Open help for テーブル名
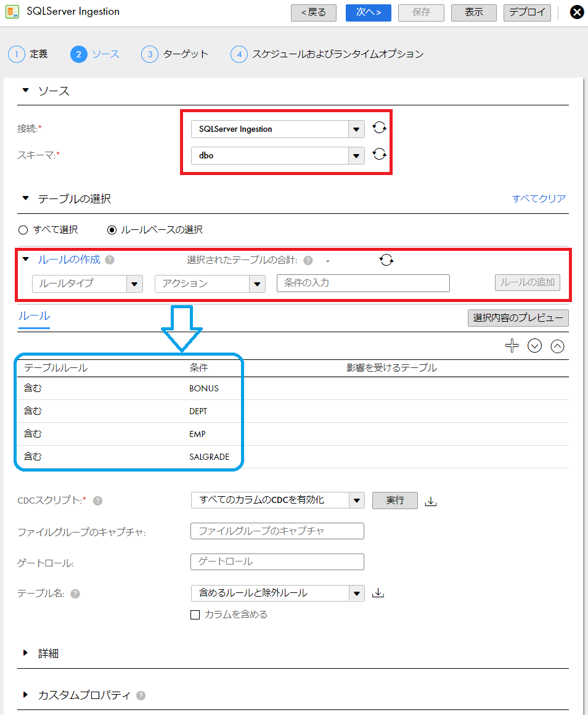Image resolution: width=588 pixels, height=715 pixels. click(x=75, y=594)
